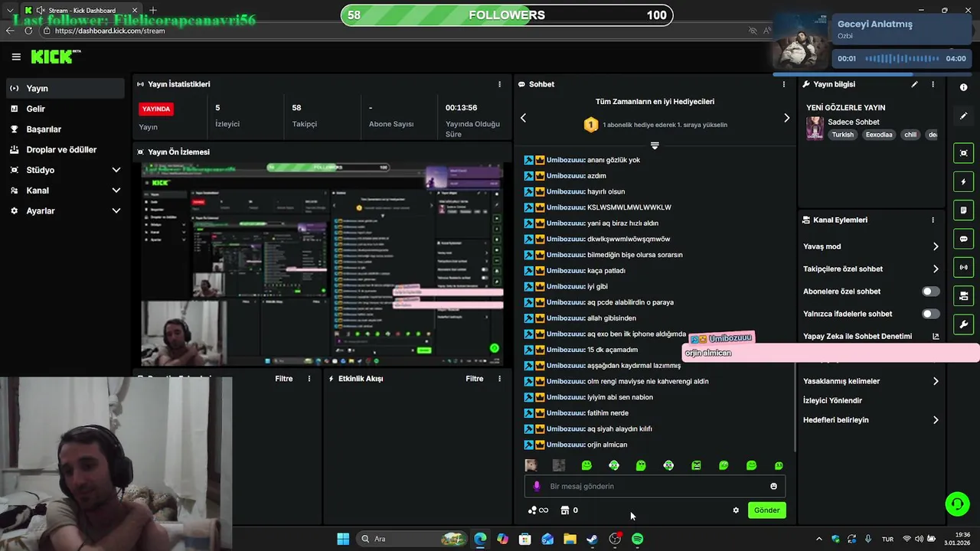Open the hamburger menu beside the Kick logo
Viewport: 980px width, 551px height.
pyautogui.click(x=16, y=57)
